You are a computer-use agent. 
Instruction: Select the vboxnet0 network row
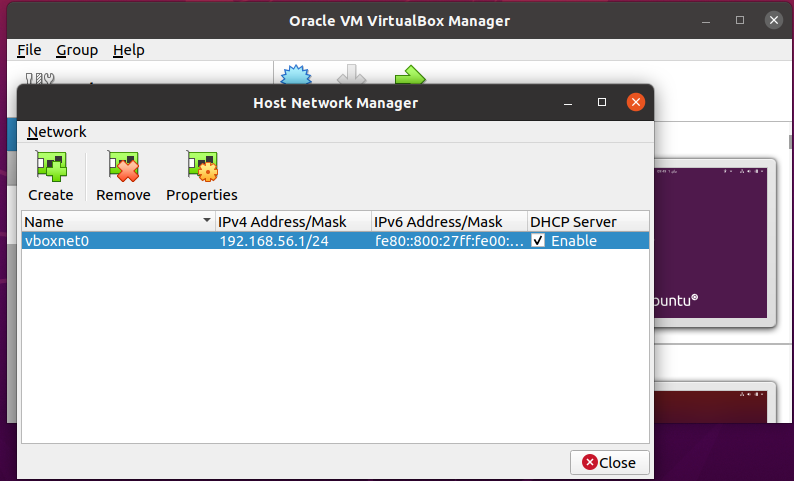pos(335,240)
